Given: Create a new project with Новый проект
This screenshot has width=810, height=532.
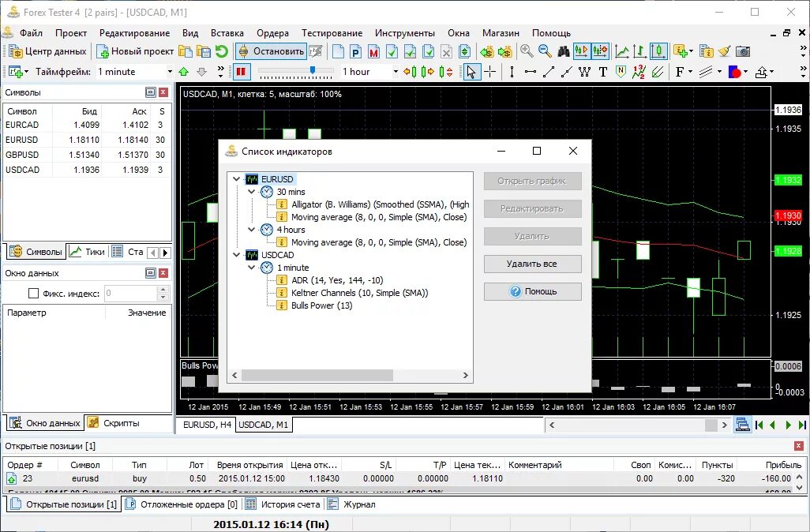Looking at the screenshot, I should (135, 51).
